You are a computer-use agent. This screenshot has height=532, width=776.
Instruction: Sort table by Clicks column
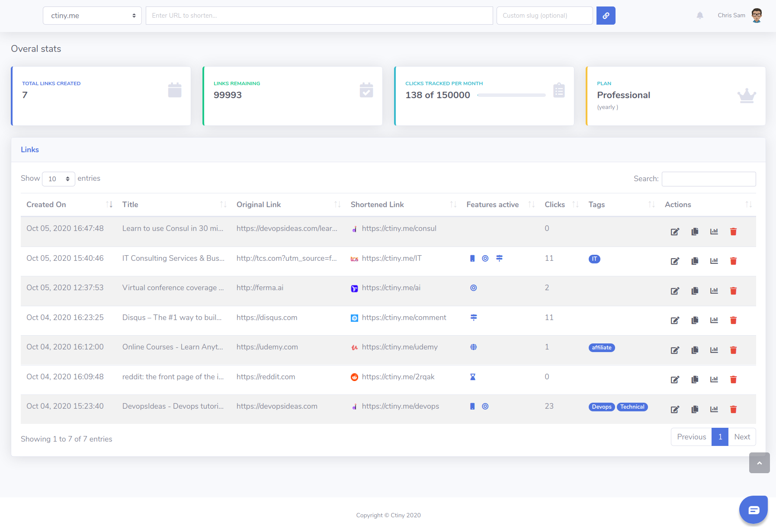561,205
